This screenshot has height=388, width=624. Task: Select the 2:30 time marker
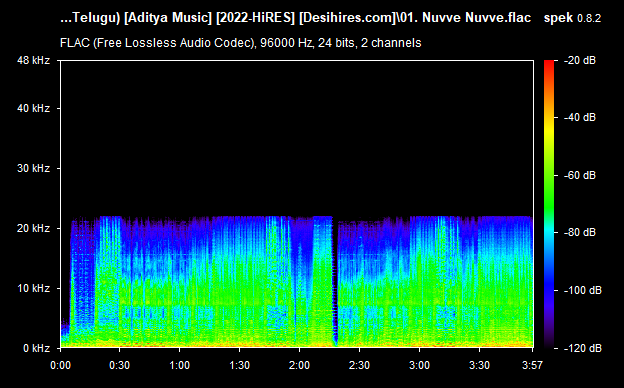[x=359, y=365]
